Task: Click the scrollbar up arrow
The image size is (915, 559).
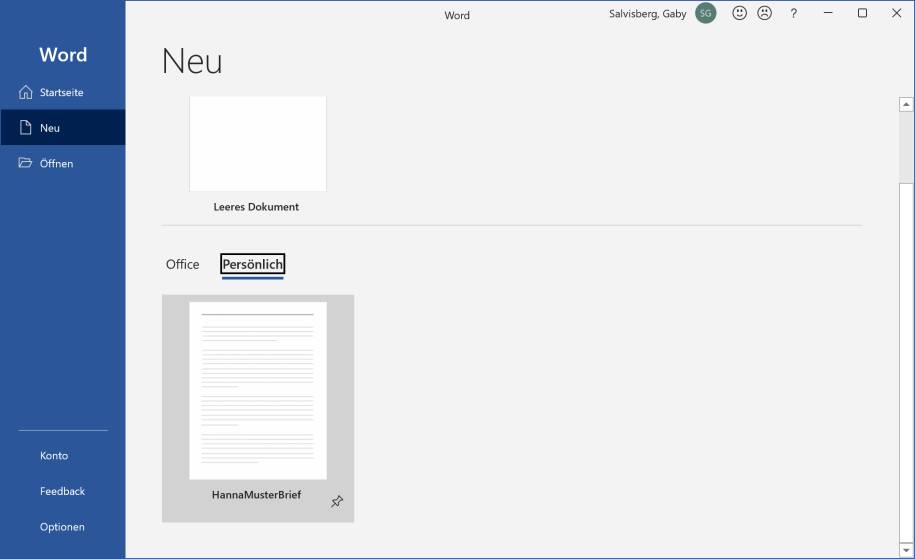Action: pyautogui.click(x=906, y=104)
